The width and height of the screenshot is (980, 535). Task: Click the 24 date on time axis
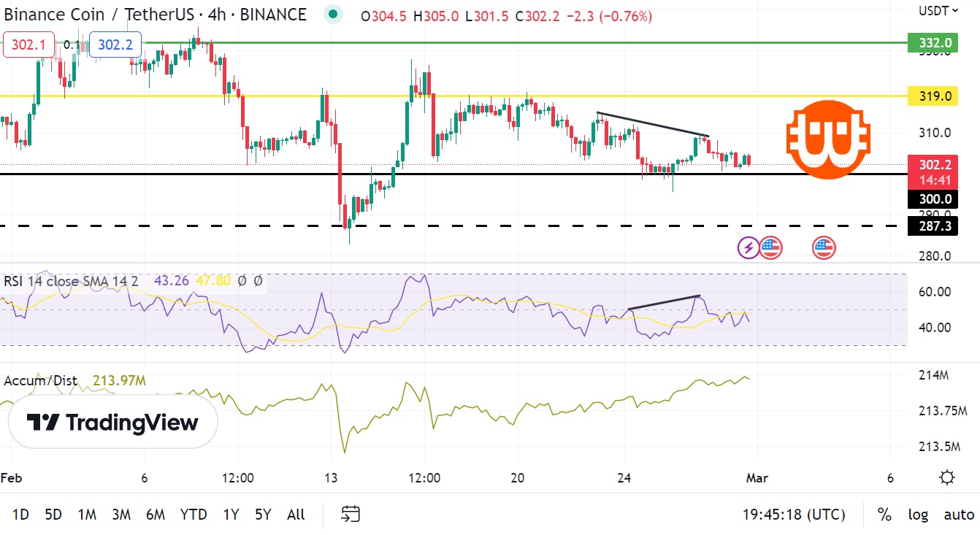click(624, 478)
